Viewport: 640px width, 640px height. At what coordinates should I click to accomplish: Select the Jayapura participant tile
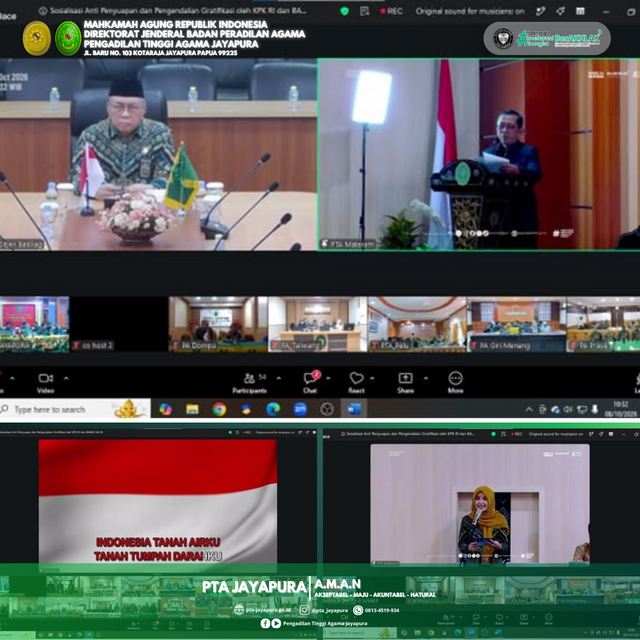[34, 324]
